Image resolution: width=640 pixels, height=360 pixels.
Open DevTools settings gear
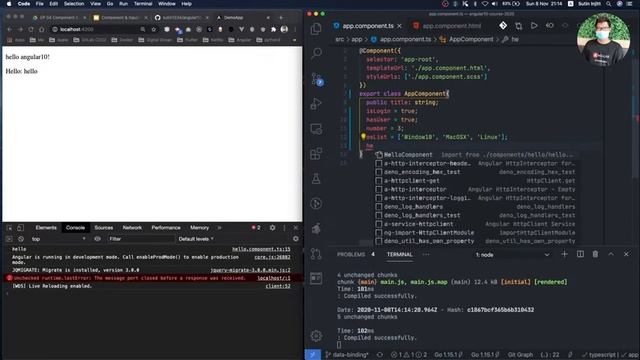pyautogui.click(x=272, y=228)
